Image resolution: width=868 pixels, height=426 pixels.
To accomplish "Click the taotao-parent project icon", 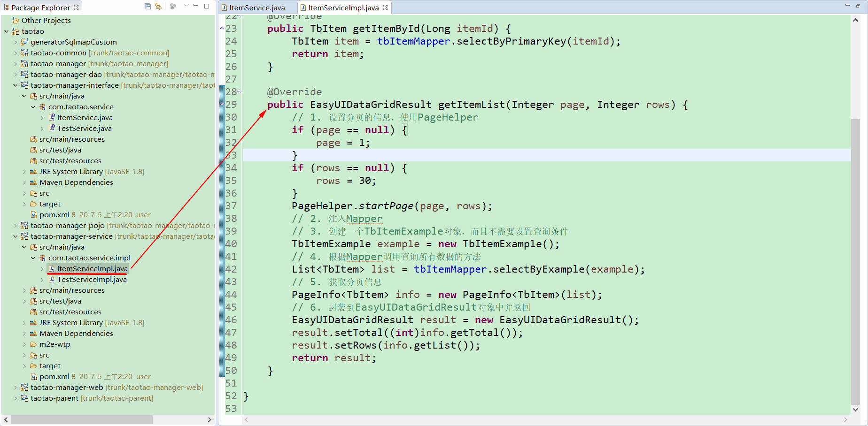I will pos(24,398).
